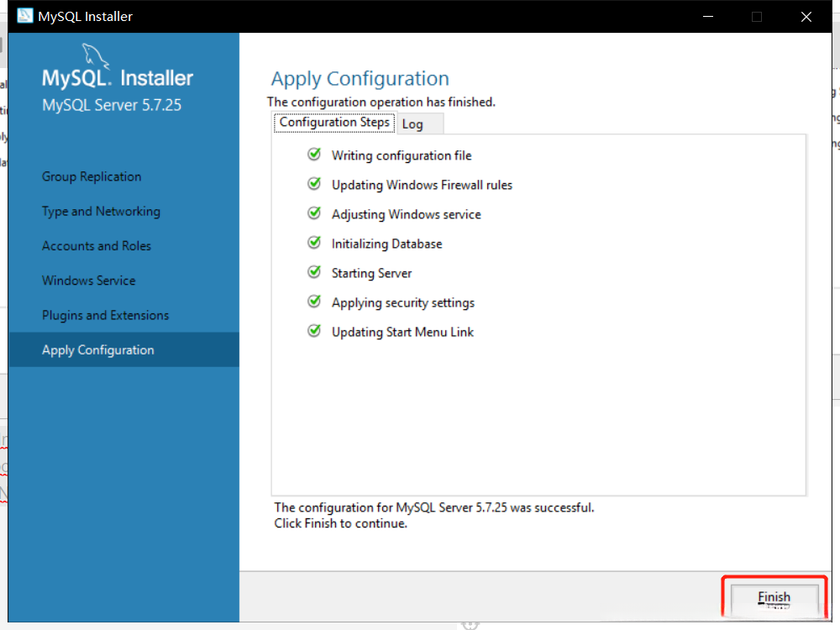Click 'MySQL Server 5.7.25' sidebar subtitle

112,105
